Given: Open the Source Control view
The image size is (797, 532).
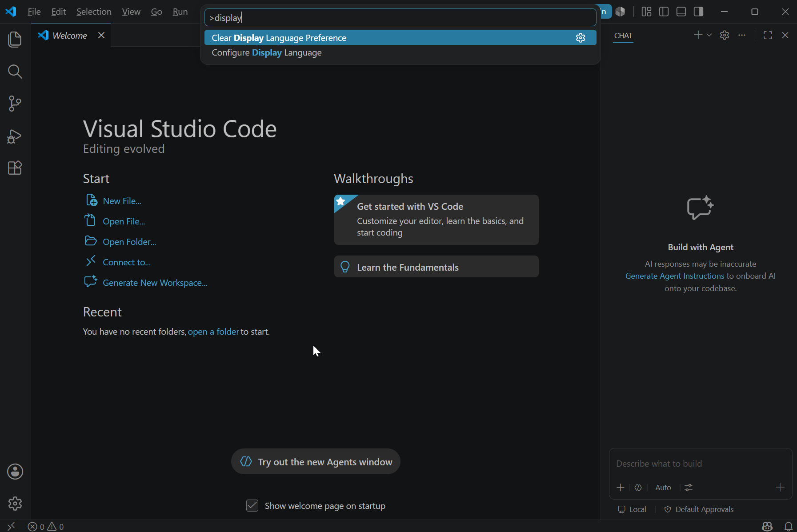Looking at the screenshot, I should 15,104.
